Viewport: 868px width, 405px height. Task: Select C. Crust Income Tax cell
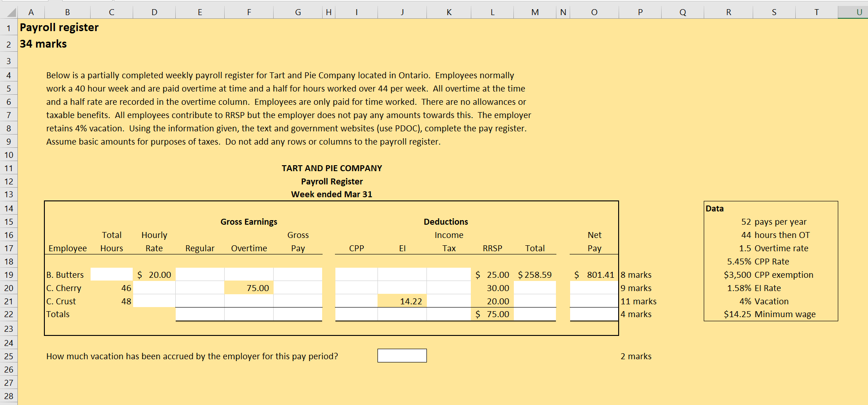click(x=449, y=301)
